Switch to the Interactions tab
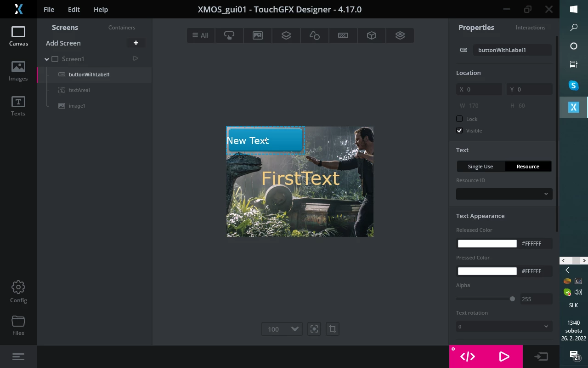Viewport: 588px width, 368px height. [x=531, y=28]
